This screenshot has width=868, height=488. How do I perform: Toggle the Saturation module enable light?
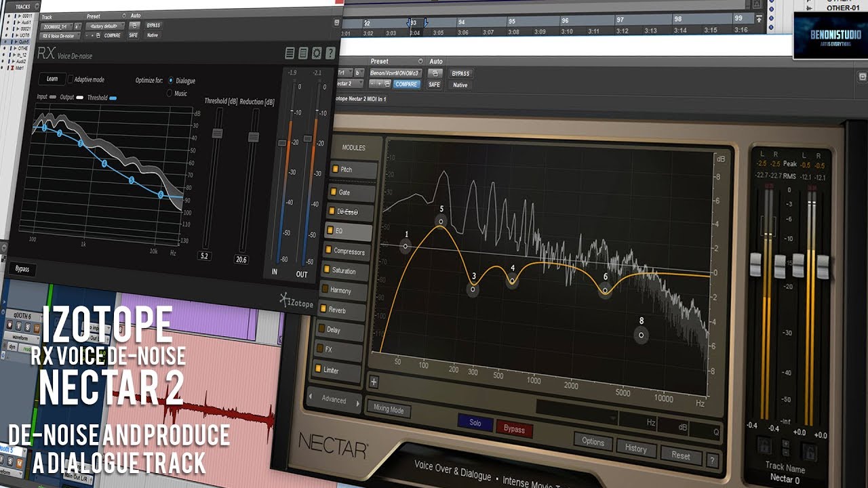point(326,270)
